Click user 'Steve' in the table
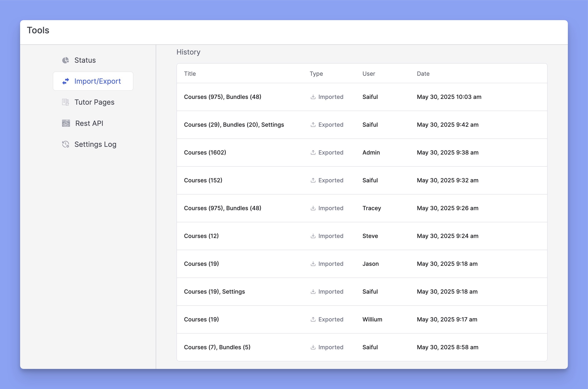The image size is (588, 389). click(x=370, y=236)
